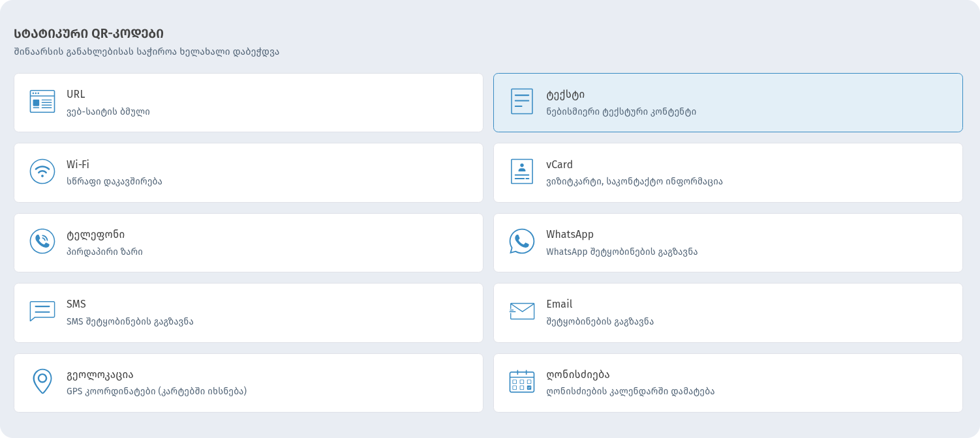Choose the "WhatsApp" card title
This screenshot has height=438, width=980.
coord(570,234)
